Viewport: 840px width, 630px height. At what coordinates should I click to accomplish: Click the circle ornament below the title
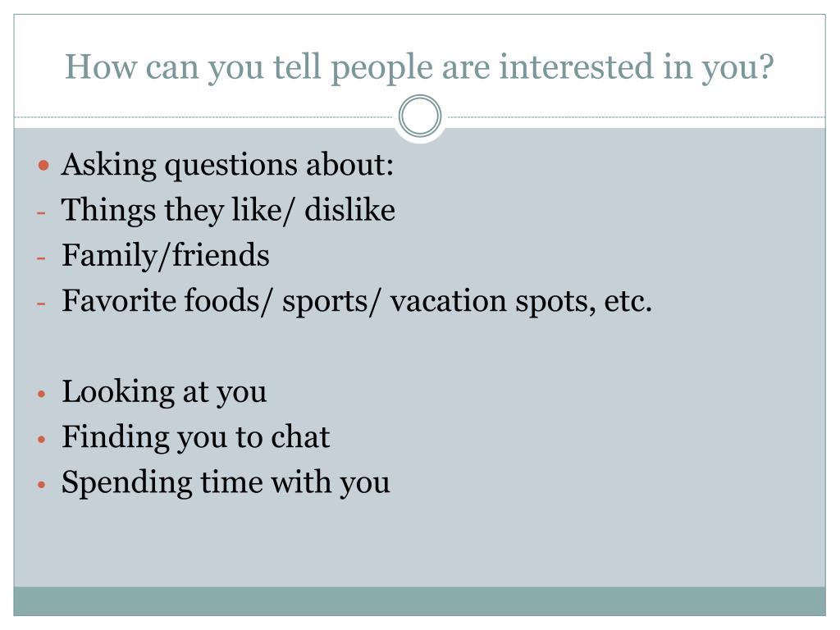[420, 116]
